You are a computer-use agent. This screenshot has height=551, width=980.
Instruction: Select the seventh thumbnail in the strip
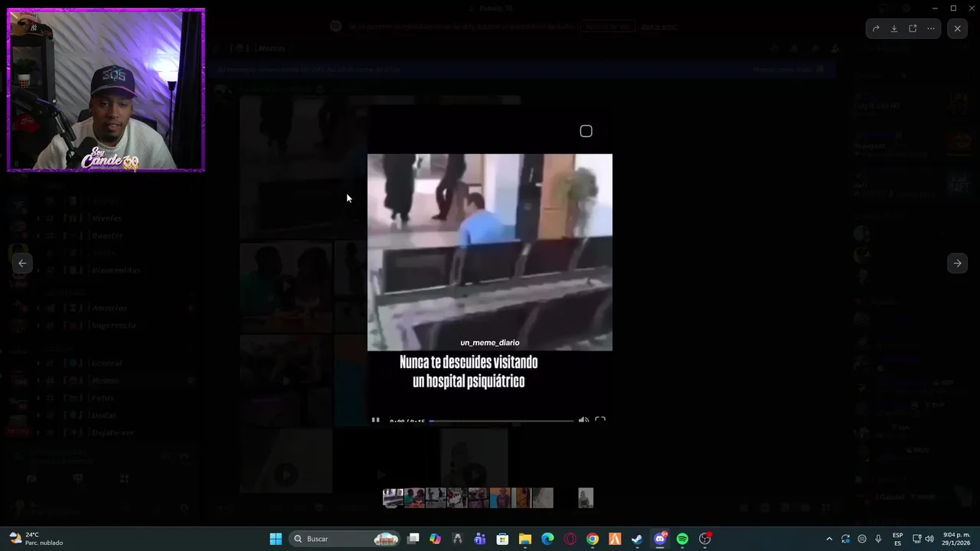click(x=521, y=498)
